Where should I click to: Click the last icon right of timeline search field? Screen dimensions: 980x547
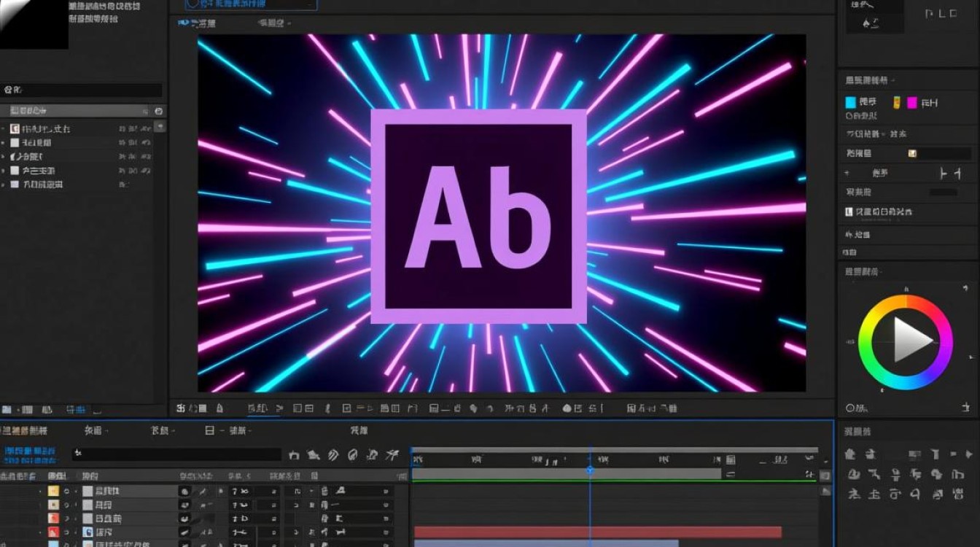click(392, 455)
